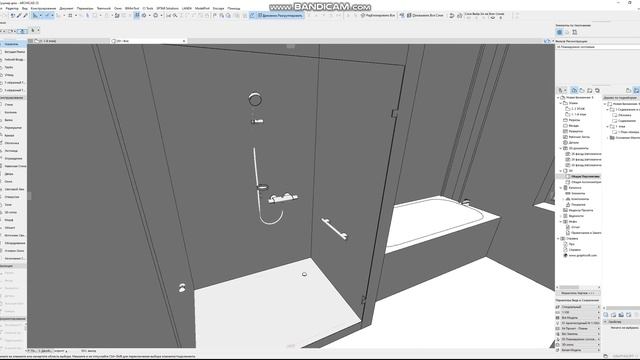This screenshot has width=640, height=360.
Task: Select Общая Аксонометрия in Navigator
Action: 586,182
